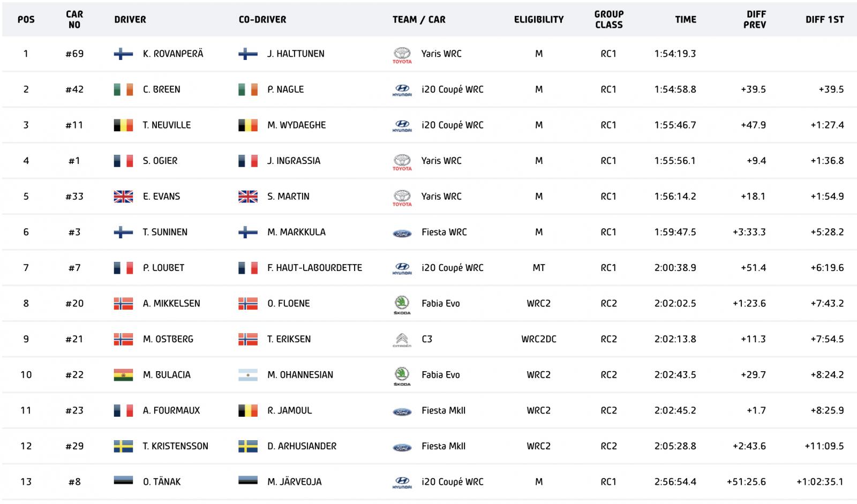
Task: Click Finnish flag next to K. Rovanperä
Action: click(x=123, y=54)
